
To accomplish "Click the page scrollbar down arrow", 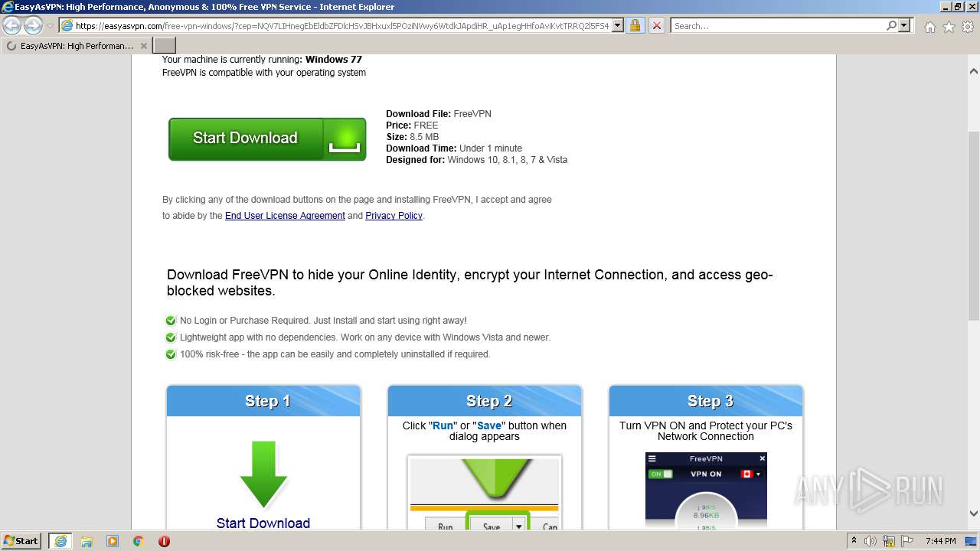I will [974, 514].
